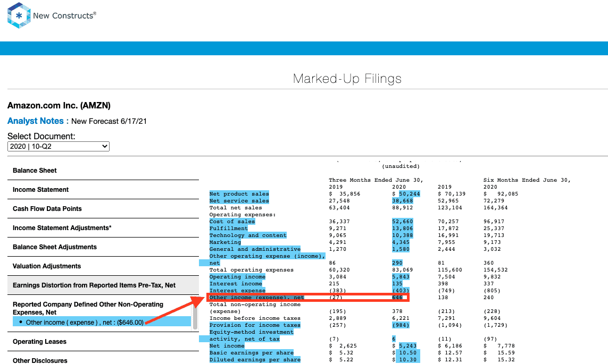Open the Other Disclosures section

pos(40,360)
